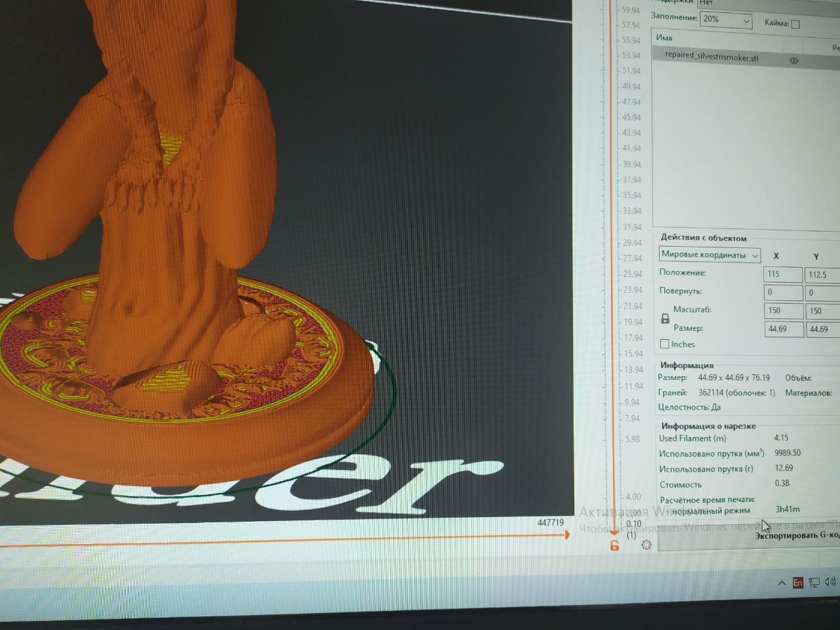Click the Повернуть X field
This screenshot has height=630, width=840.
[x=783, y=292]
